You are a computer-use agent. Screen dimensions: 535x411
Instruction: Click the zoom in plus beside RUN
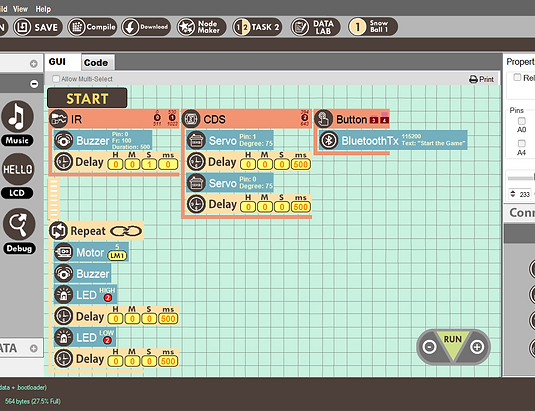click(x=477, y=347)
